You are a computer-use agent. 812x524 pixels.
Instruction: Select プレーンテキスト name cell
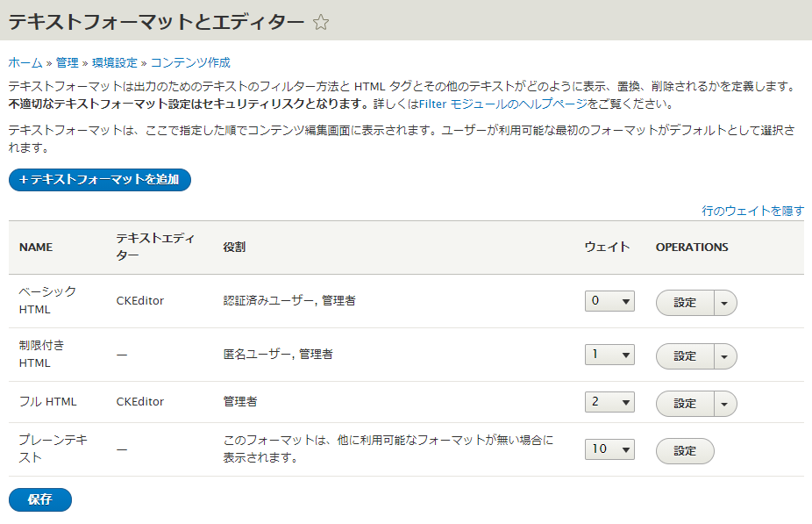53,449
